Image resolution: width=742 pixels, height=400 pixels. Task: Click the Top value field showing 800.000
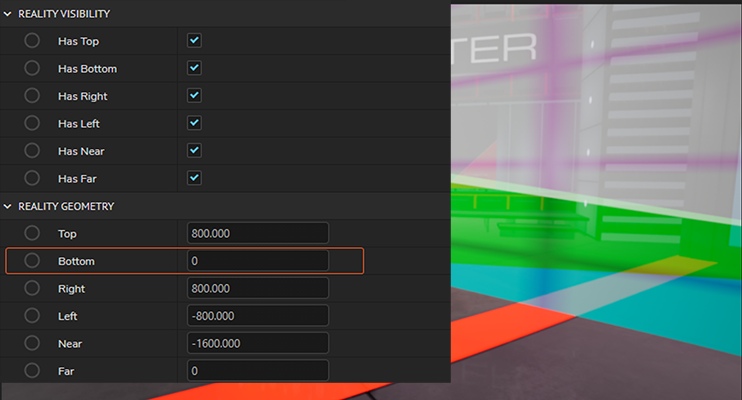click(258, 233)
